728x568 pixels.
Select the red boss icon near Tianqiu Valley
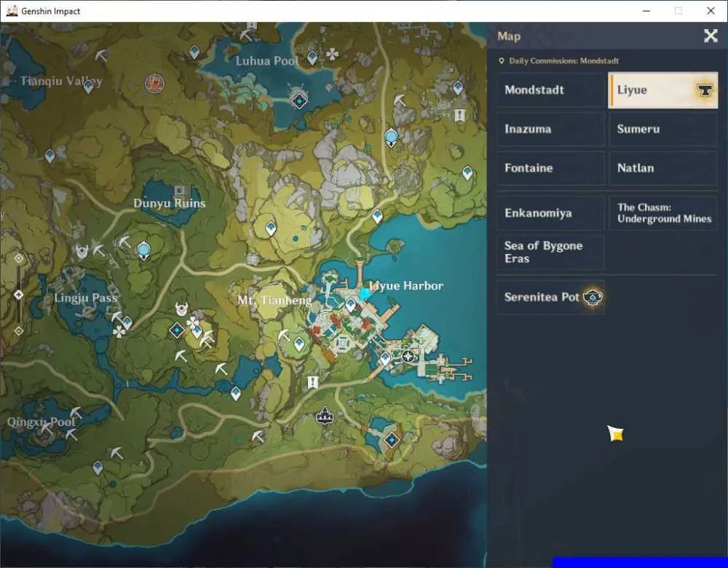[x=154, y=83]
